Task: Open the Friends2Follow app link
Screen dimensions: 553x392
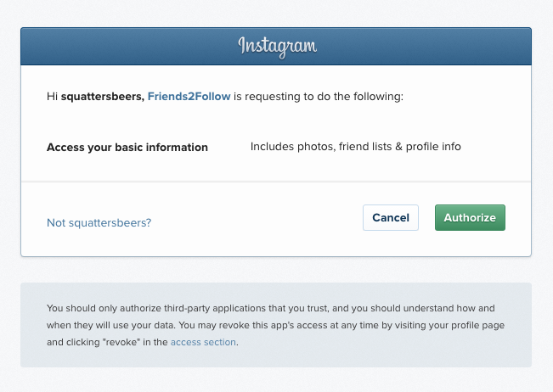Action: point(189,97)
